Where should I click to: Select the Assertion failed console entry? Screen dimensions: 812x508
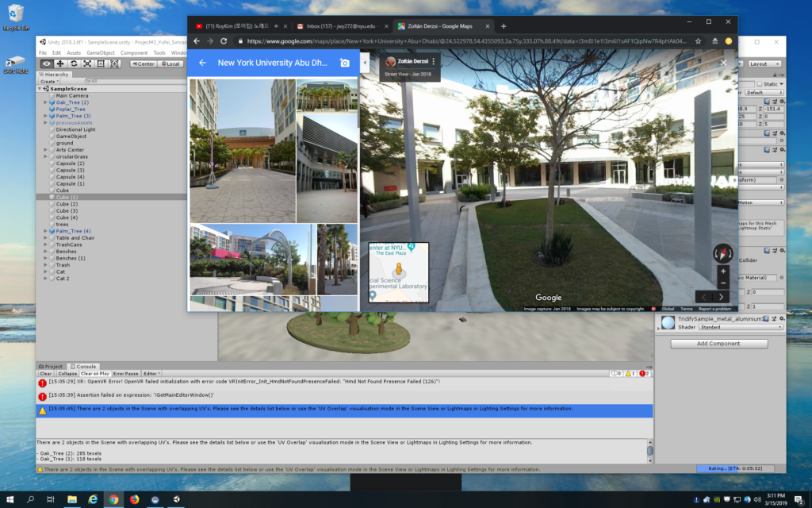click(x=344, y=397)
